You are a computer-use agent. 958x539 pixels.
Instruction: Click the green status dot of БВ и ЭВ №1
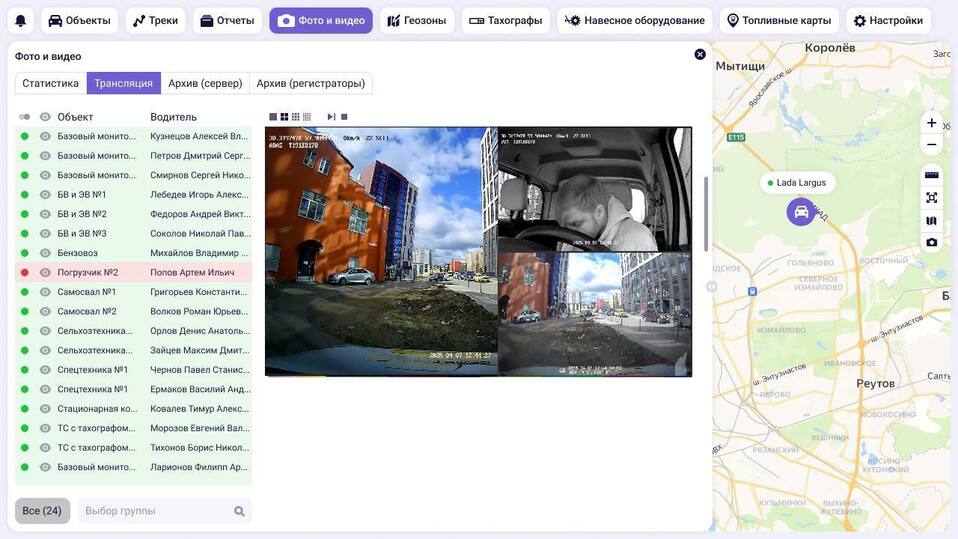click(x=24, y=194)
